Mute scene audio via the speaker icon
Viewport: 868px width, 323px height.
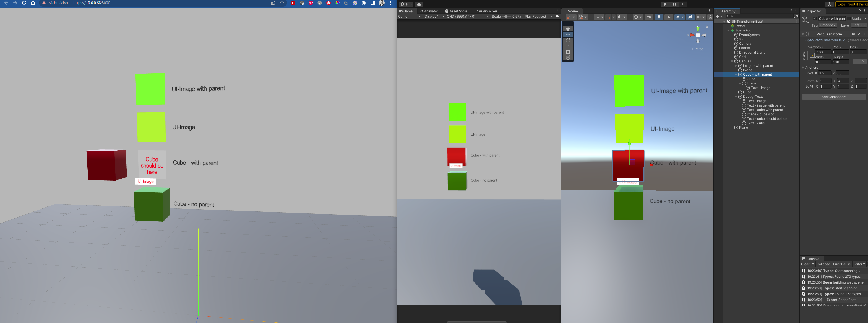pyautogui.click(x=669, y=17)
